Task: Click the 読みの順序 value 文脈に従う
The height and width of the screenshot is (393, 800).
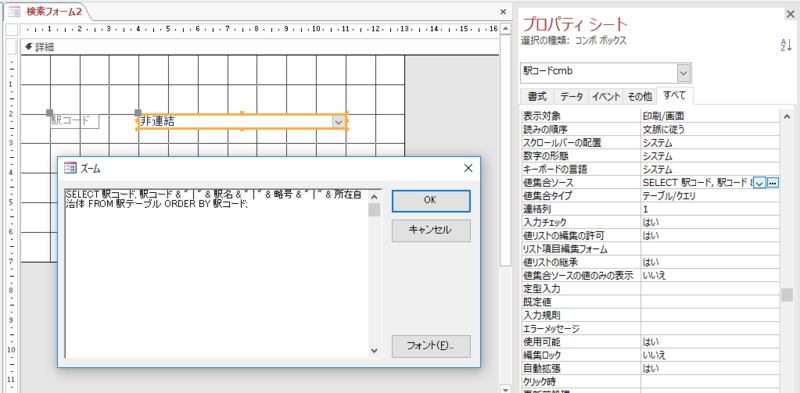Action: [711, 130]
